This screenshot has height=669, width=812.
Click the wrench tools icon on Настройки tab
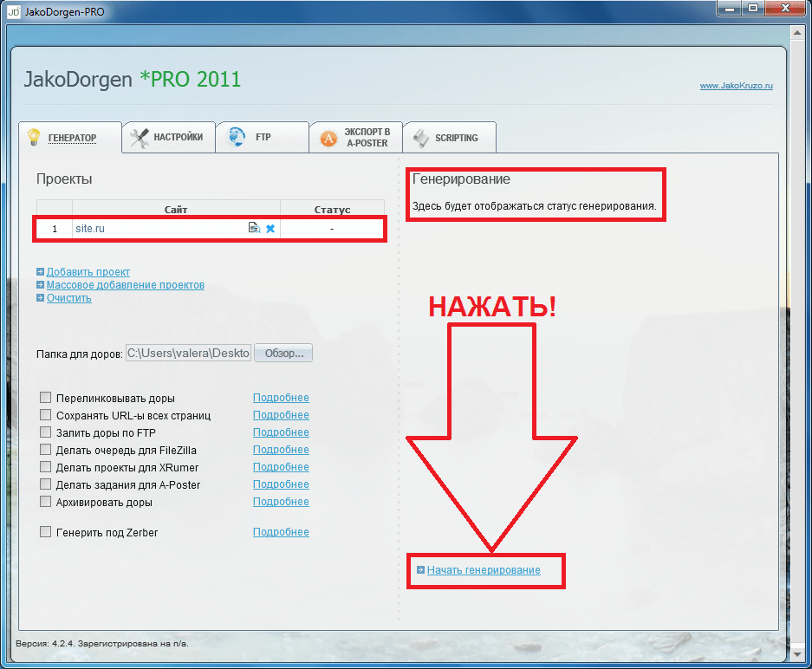click(x=140, y=138)
